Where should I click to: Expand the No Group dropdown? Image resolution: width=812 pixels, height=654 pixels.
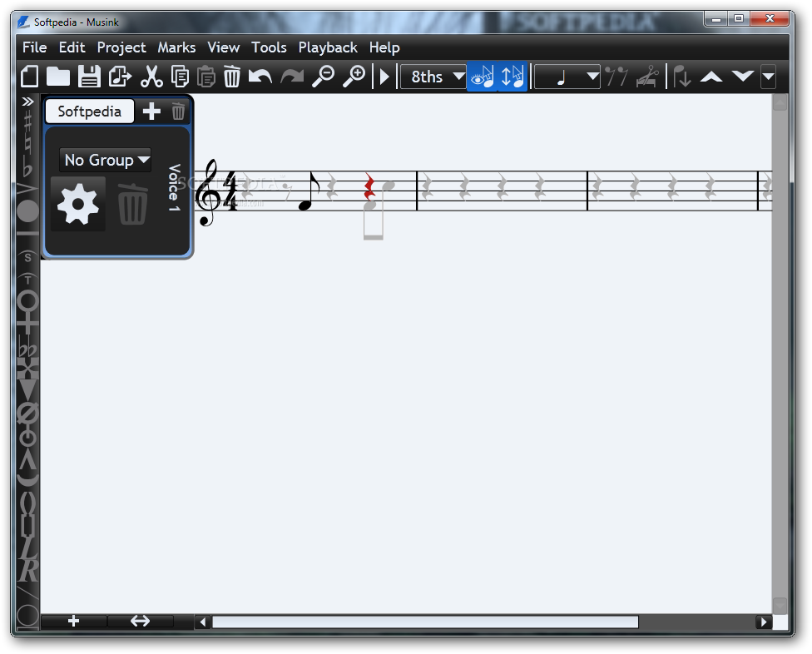click(x=105, y=160)
